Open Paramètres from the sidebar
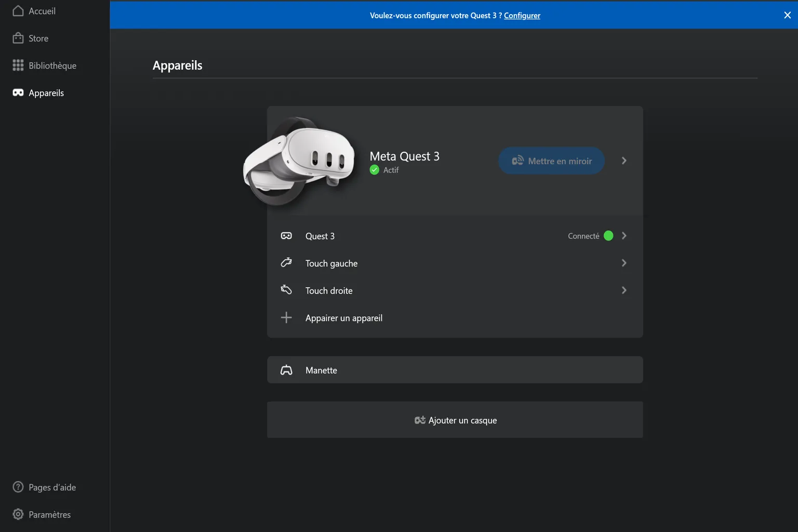The image size is (798, 532). pyautogui.click(x=49, y=514)
